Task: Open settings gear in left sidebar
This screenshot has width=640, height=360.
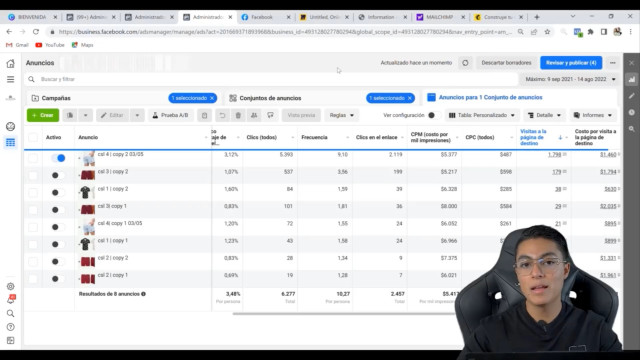Action: 11,287
